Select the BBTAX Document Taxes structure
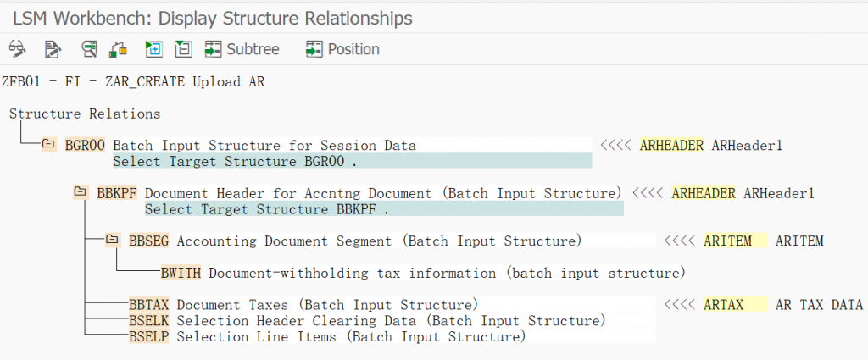 pyautogui.click(x=148, y=305)
